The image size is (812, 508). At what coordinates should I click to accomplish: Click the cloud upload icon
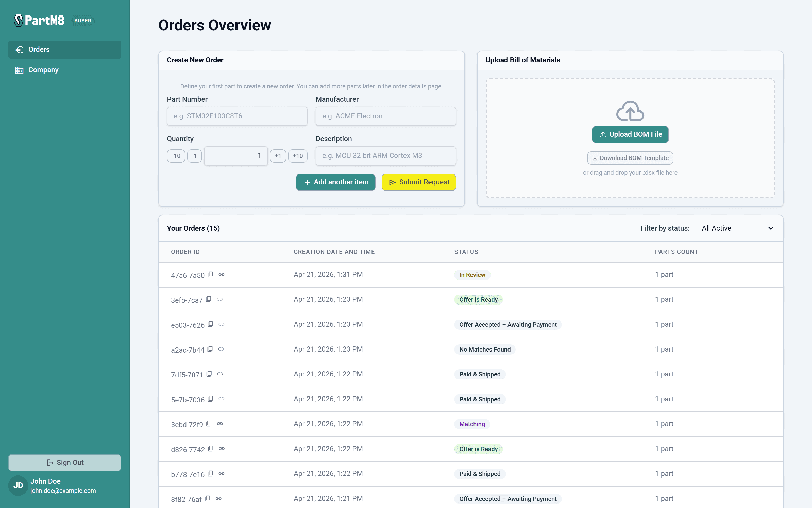630,111
